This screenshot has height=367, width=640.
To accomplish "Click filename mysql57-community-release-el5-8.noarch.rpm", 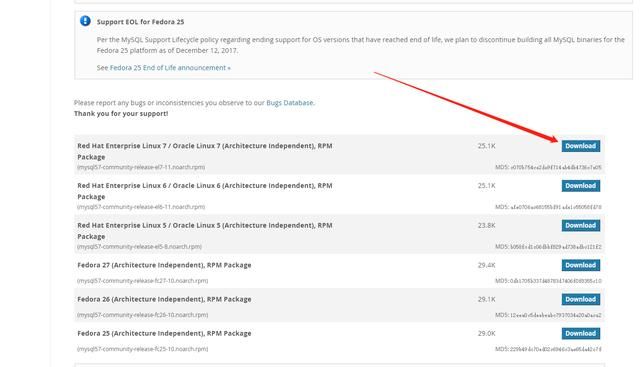I will [140, 247].
